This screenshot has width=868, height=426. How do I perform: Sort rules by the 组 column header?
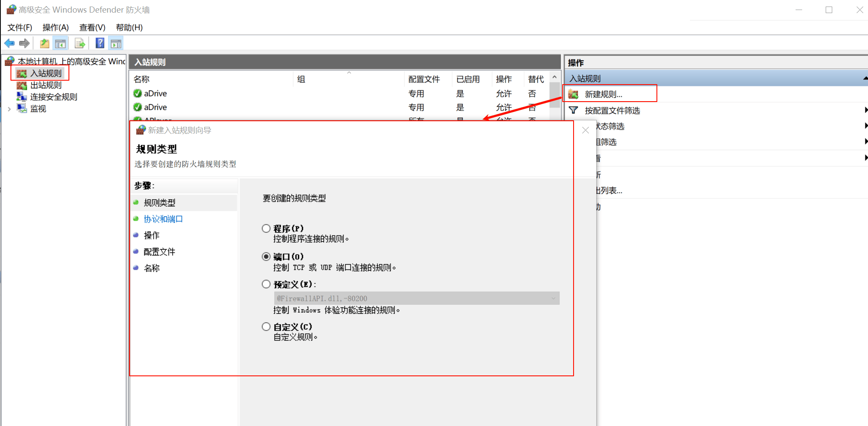pyautogui.click(x=349, y=79)
